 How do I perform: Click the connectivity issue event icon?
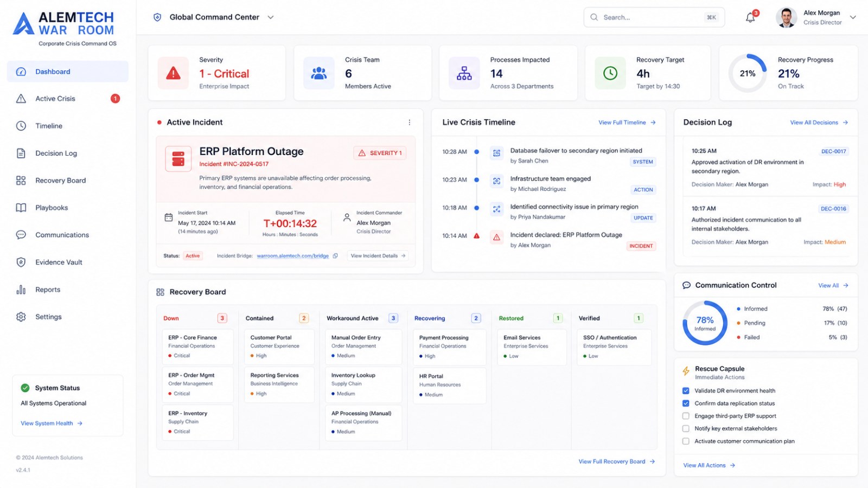496,209
